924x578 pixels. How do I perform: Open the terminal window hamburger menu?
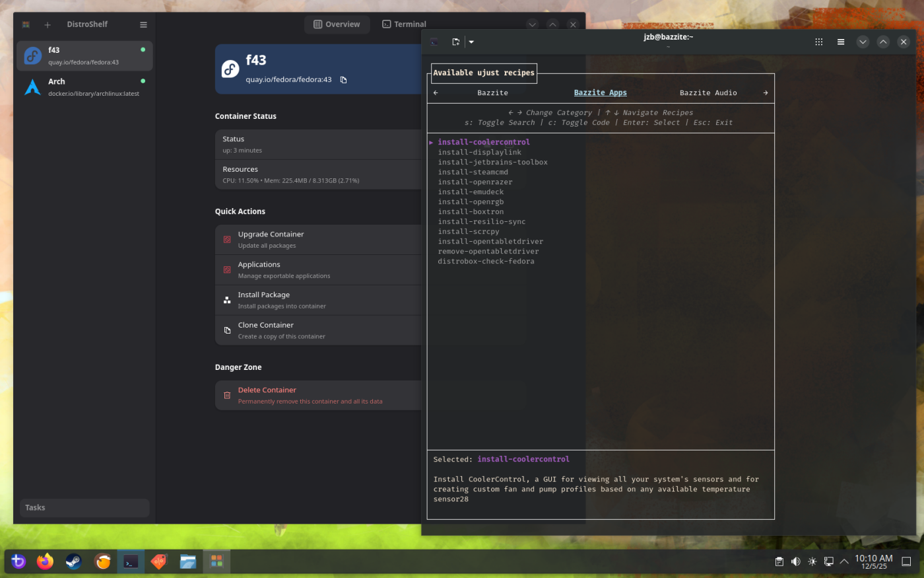[x=841, y=42]
